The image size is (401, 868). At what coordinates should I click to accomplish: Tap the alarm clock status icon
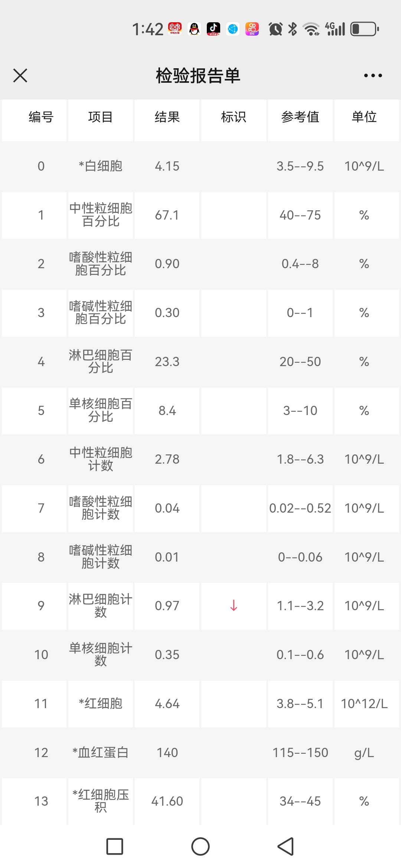click(x=276, y=29)
